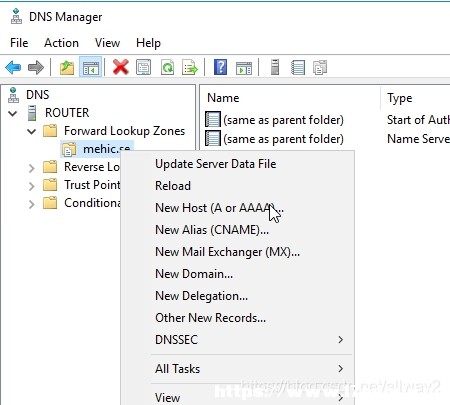Collapse the ROUTER server node

pyautogui.click(x=13, y=113)
